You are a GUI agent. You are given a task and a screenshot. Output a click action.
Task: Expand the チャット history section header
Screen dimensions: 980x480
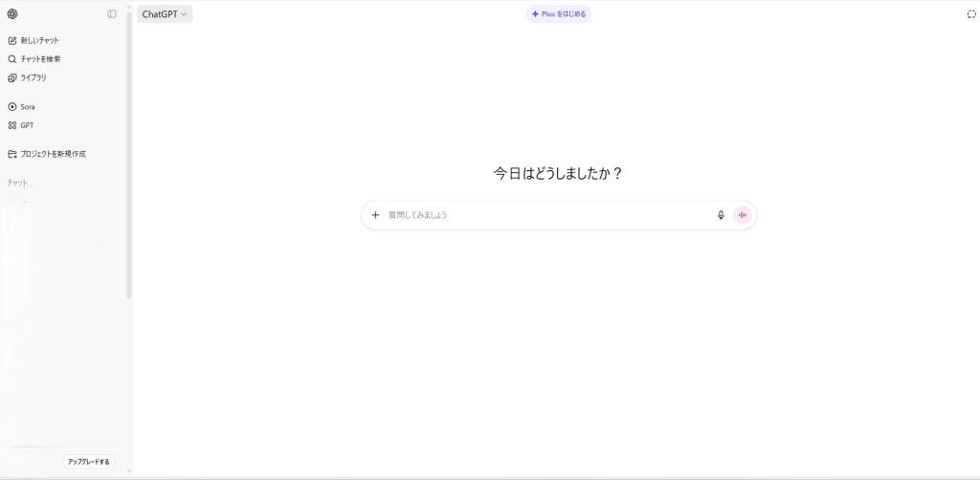click(x=19, y=183)
